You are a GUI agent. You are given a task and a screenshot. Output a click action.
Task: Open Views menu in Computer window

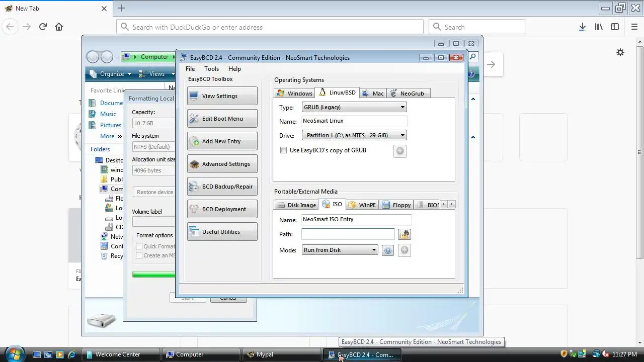click(156, 74)
